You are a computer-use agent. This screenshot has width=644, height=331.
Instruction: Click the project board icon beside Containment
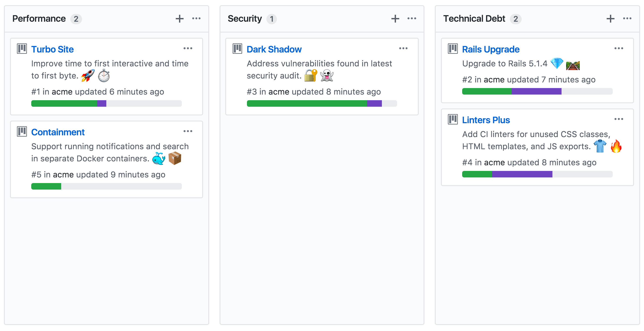point(22,131)
